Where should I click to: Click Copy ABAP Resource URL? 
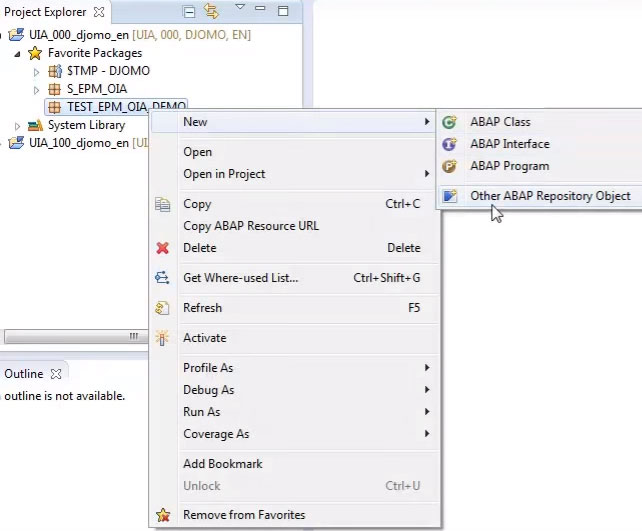point(251,226)
